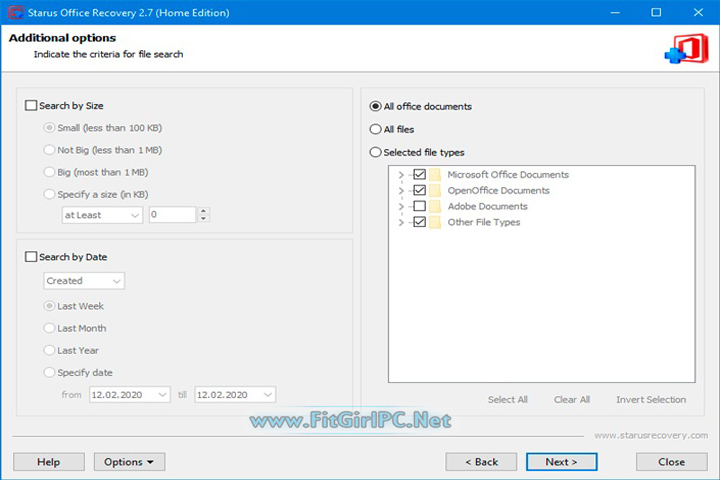Uncheck Other File Types checkbox

pyautogui.click(x=419, y=222)
